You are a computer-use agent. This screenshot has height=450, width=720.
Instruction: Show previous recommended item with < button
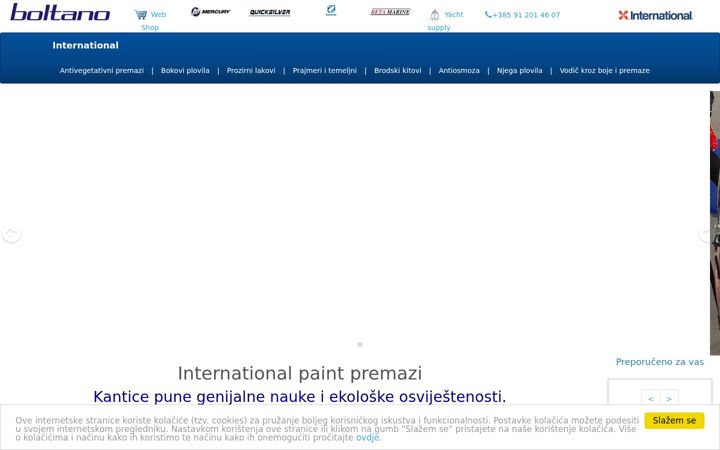[651, 399]
